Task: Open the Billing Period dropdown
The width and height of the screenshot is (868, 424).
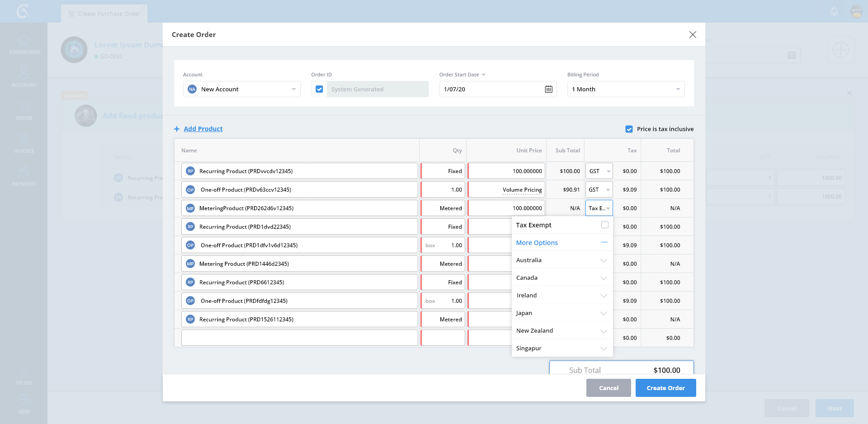Action: pos(626,89)
